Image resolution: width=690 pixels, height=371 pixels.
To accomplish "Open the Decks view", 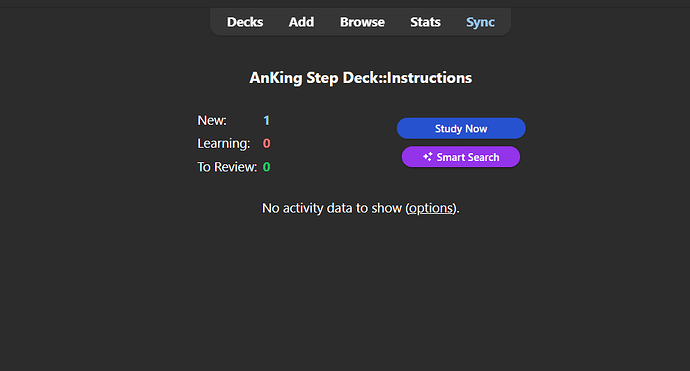I will [245, 22].
